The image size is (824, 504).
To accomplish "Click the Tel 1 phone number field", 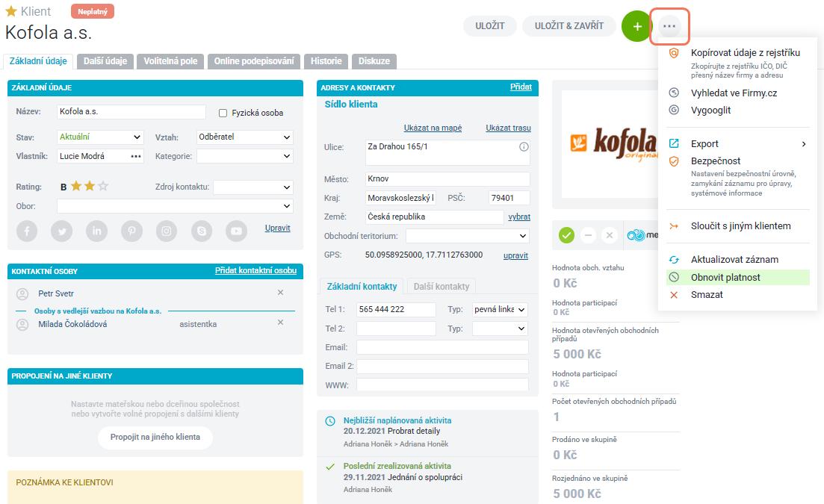I will pos(396,310).
